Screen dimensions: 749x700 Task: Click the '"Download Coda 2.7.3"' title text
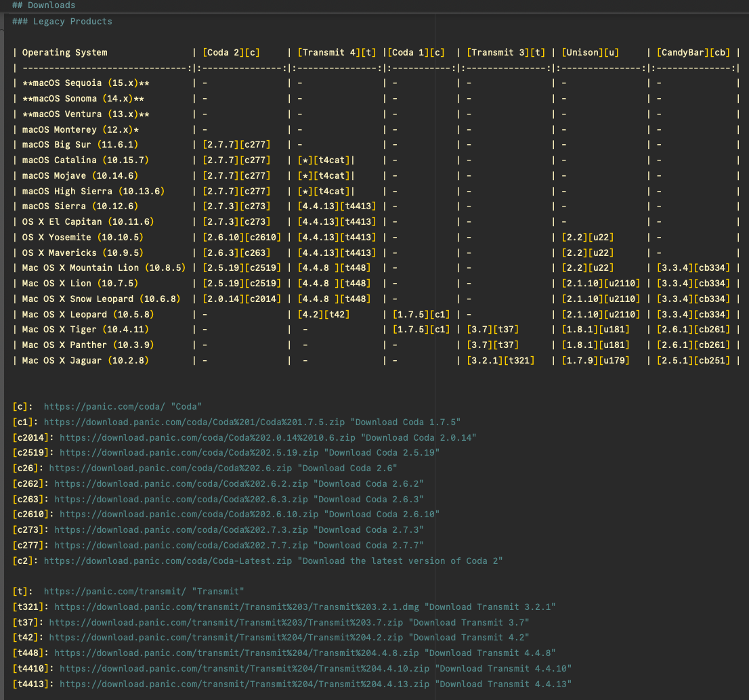[x=369, y=530]
